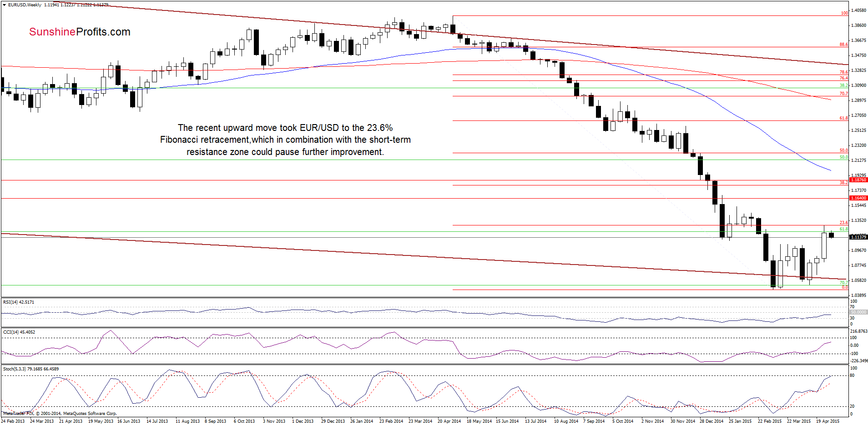Click the RSI scale value 70
Screen dimensions: 868x425
(x=853, y=307)
